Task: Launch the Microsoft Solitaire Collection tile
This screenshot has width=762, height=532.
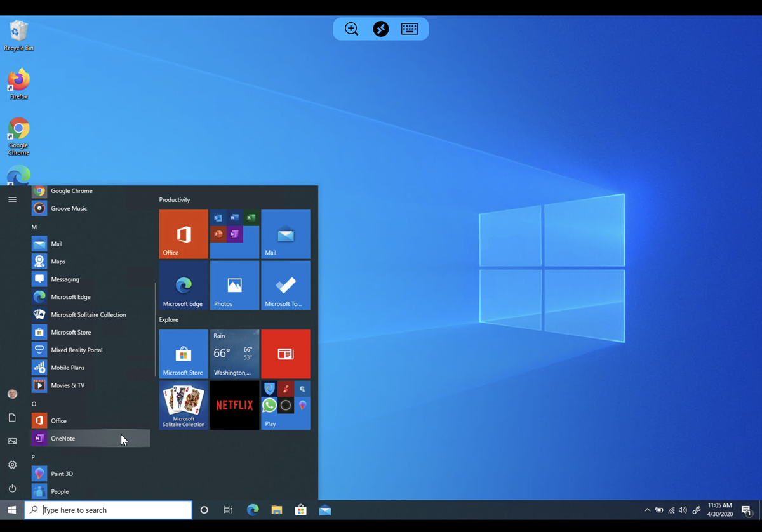Action: point(184,405)
